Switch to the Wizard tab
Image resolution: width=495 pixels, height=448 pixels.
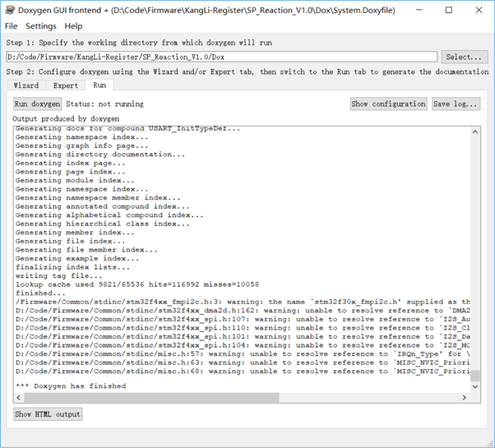click(26, 85)
